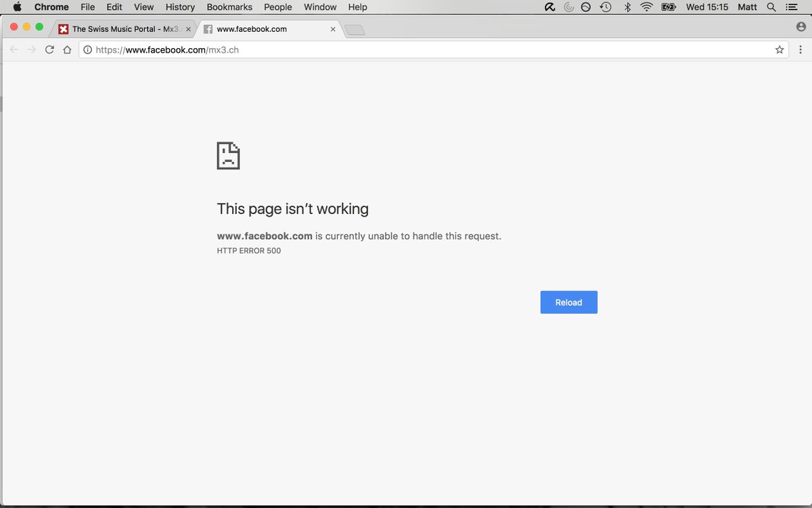Open the Bookmarks menu
Viewport: 812px width, 508px height.
coord(229,7)
